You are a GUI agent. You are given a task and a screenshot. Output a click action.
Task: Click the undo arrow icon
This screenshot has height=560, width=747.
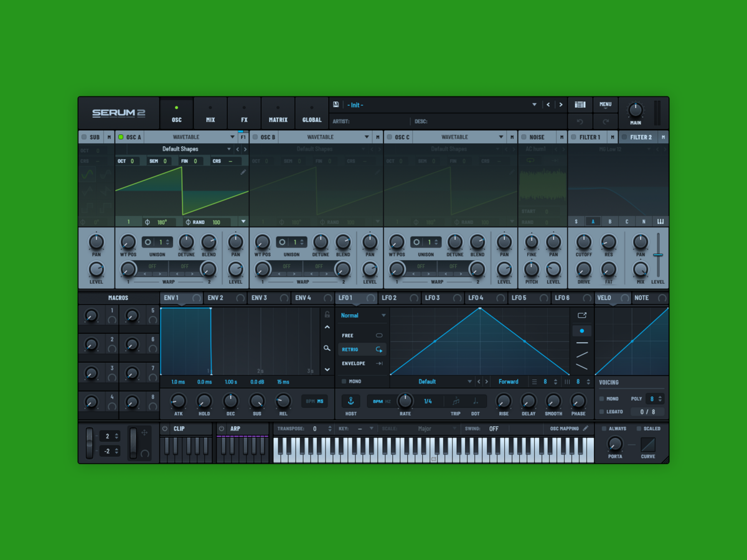580,121
